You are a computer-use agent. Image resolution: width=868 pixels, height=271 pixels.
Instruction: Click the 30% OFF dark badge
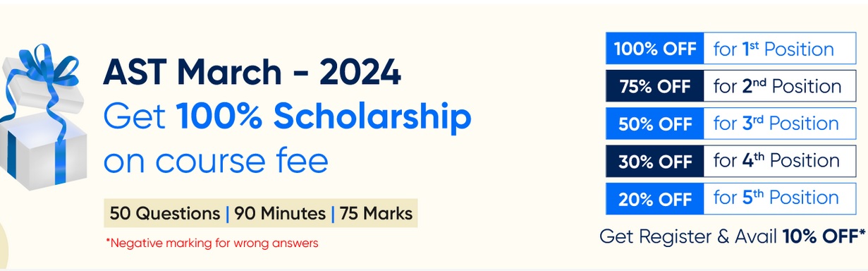[655, 161]
